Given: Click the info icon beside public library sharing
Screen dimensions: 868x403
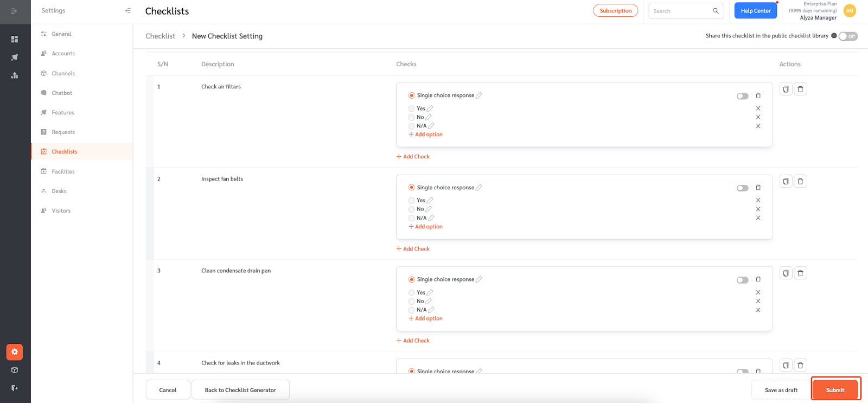Looking at the screenshot, I should click(x=834, y=36).
